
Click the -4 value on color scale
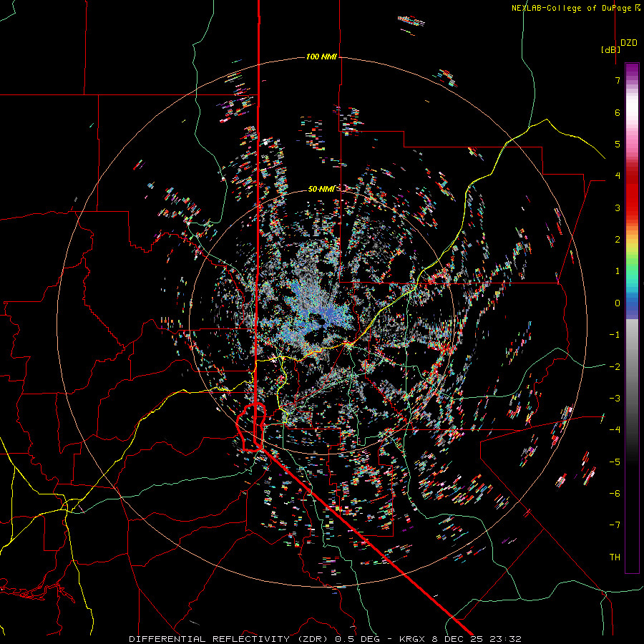coord(615,430)
